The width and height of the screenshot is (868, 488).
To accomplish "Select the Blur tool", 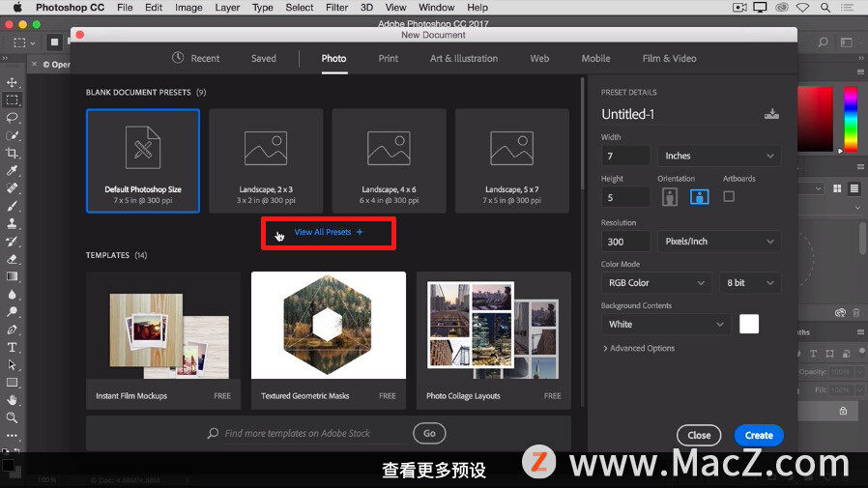I will (12, 295).
